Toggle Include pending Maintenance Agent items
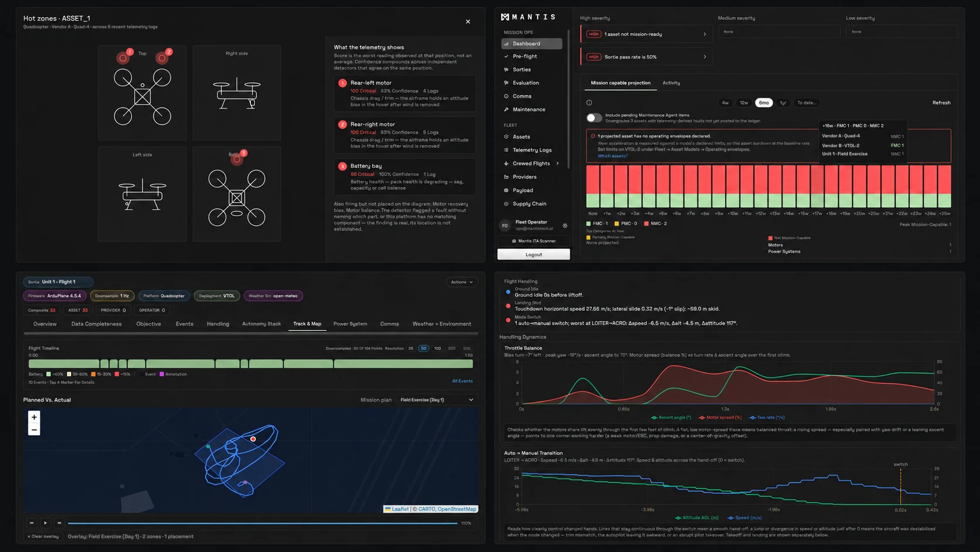The width and height of the screenshot is (980, 552). point(594,118)
